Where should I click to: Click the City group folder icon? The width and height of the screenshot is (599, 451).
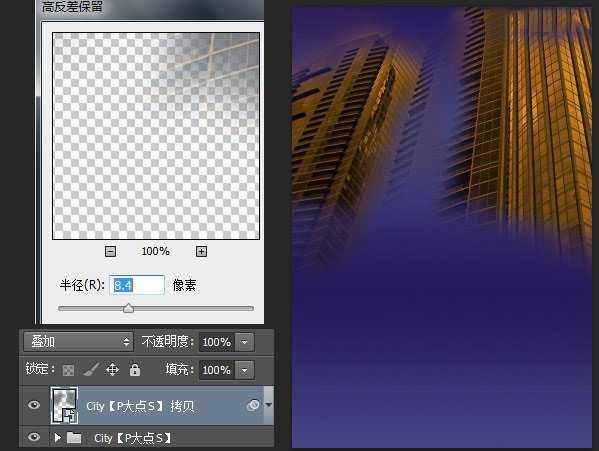tap(74, 438)
